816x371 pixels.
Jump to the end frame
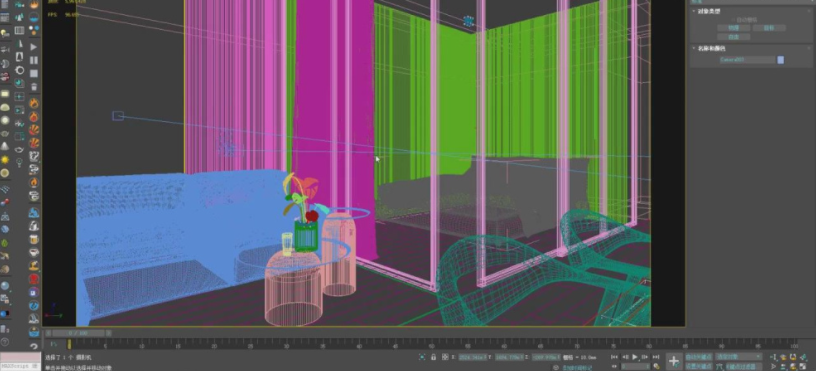point(655,357)
